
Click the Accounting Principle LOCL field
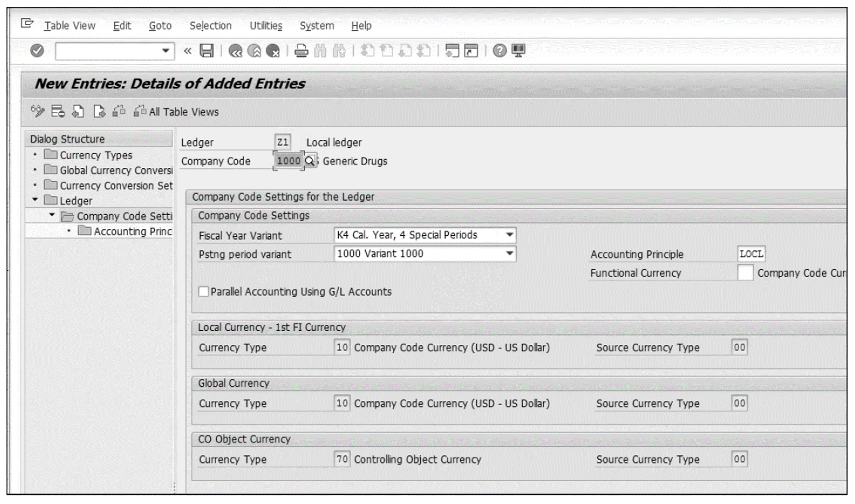click(751, 254)
